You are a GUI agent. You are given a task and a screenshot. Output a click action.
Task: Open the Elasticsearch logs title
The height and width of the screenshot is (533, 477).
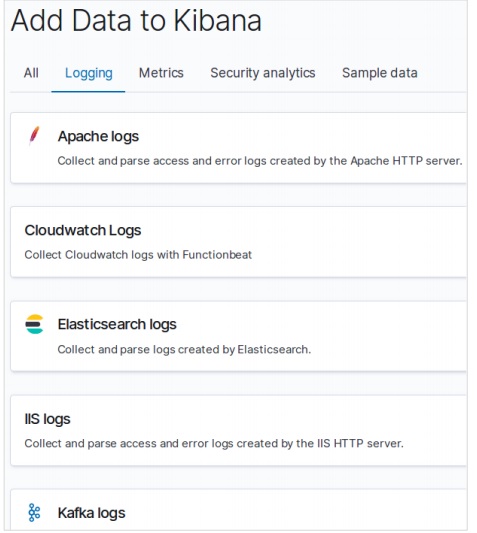(x=117, y=325)
